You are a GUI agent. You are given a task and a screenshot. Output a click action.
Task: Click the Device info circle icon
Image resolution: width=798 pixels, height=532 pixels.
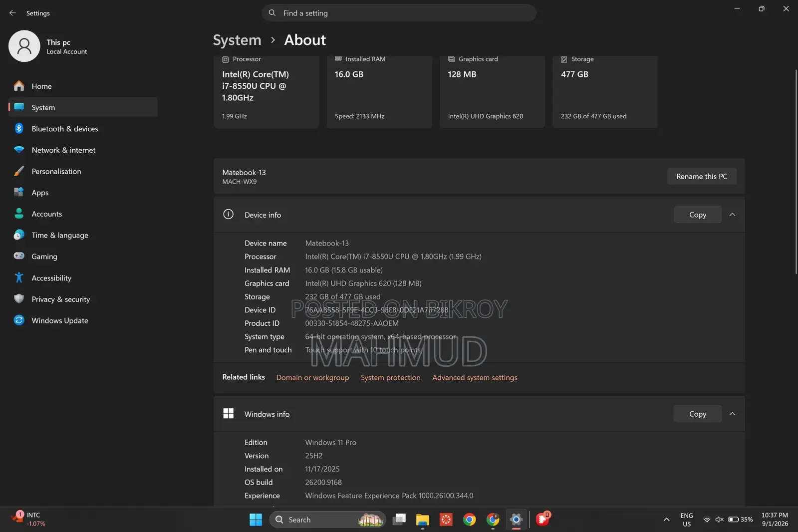tap(228, 215)
